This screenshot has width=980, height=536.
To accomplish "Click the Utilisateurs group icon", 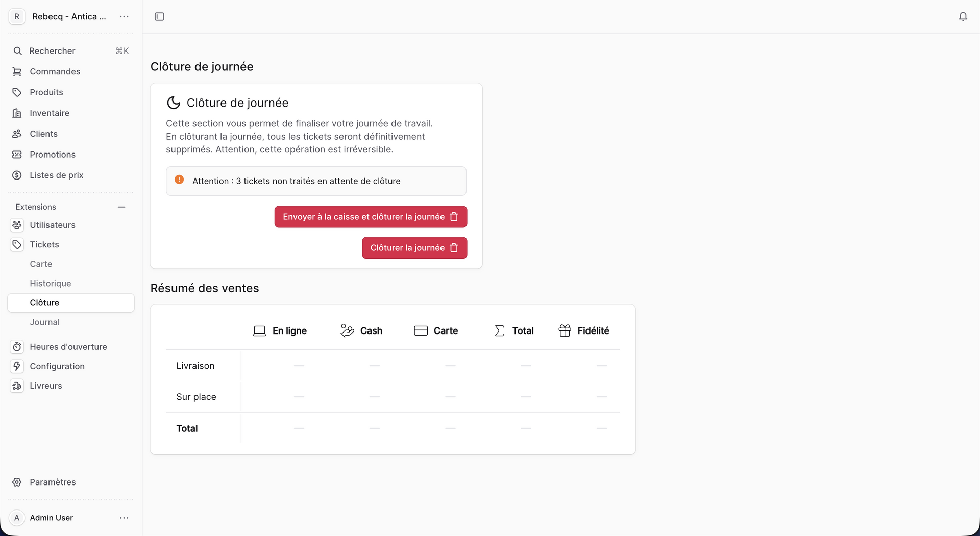I will pos(17,225).
